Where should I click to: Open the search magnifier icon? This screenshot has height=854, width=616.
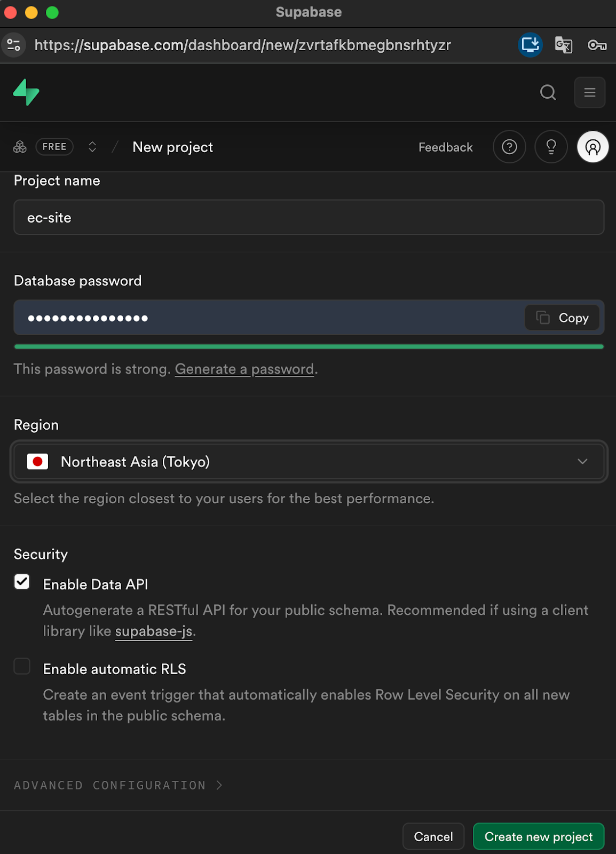(548, 92)
